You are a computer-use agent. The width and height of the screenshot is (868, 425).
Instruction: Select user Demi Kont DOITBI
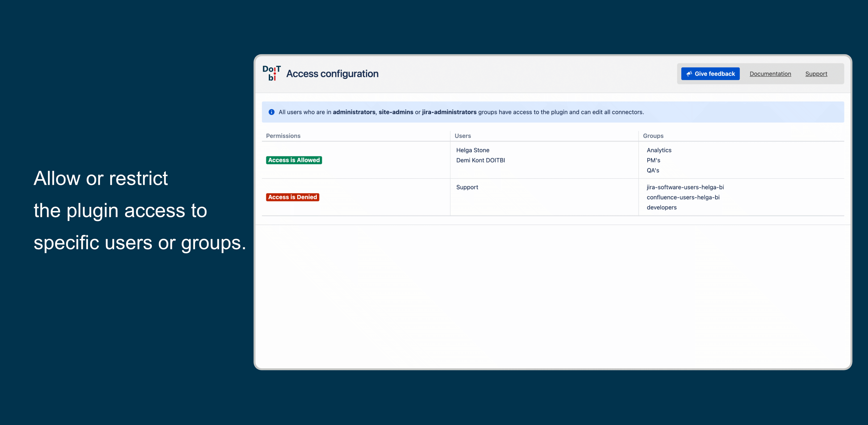(x=480, y=160)
